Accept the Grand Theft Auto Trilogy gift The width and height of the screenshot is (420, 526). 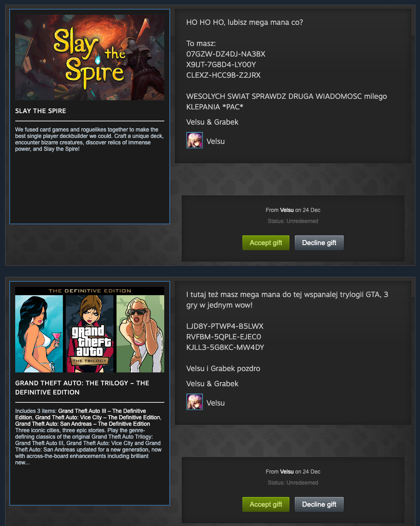click(x=265, y=504)
